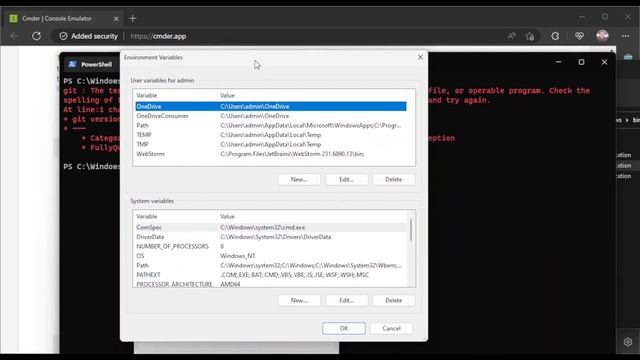This screenshot has width=640, height=360.
Task: Select the PowerShell tab in the terminal window
Action: click(91, 64)
